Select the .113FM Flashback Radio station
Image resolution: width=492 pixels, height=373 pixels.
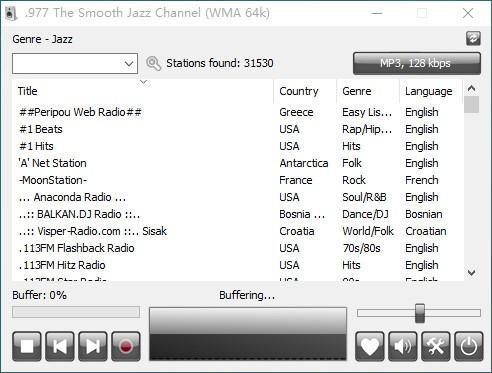237,248
